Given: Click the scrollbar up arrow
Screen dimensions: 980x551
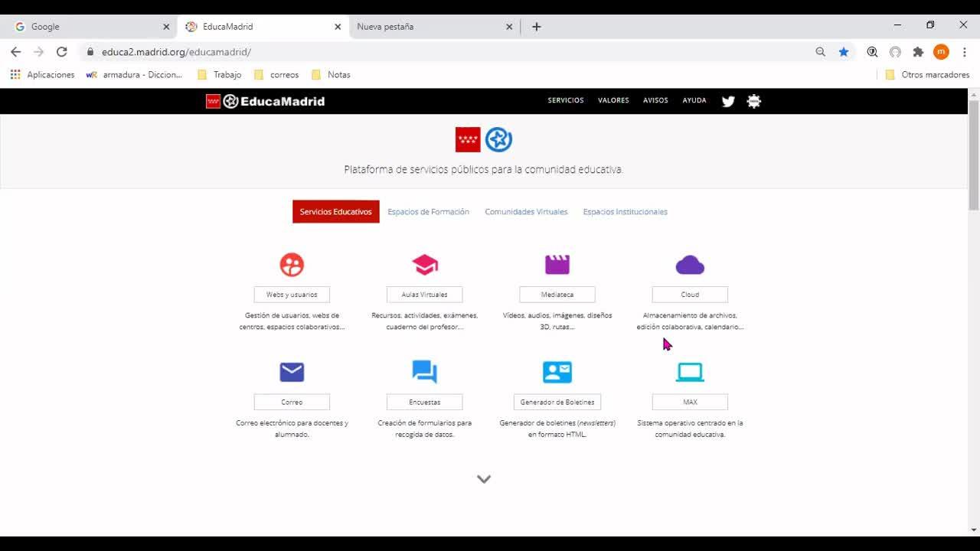Looking at the screenshot, I should 974,94.
